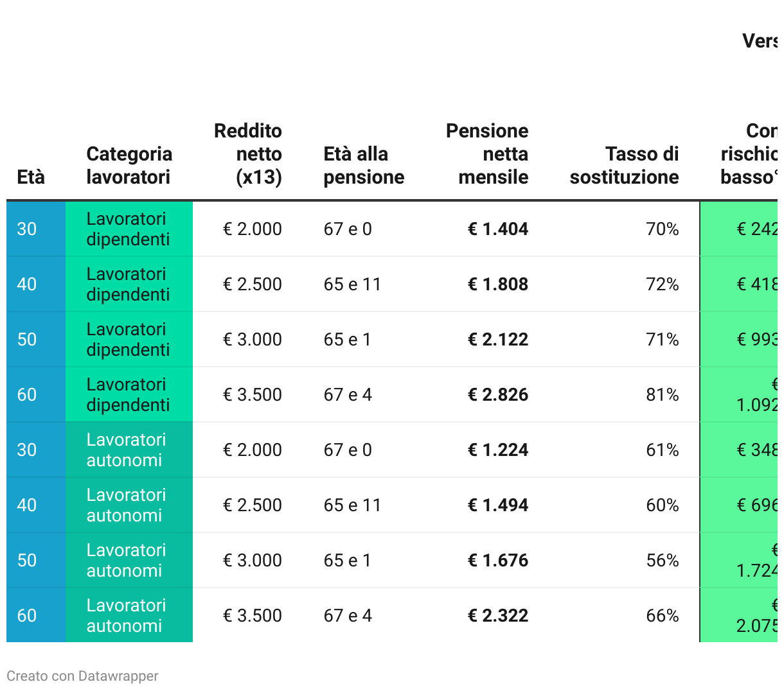Click the € 2.122 pension amount
Screen dimensions: 784x691
click(x=498, y=340)
